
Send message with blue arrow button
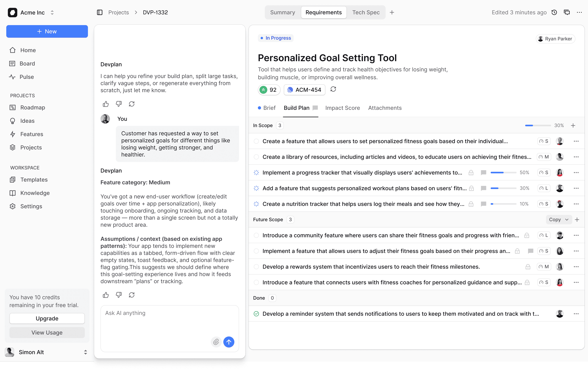(229, 342)
